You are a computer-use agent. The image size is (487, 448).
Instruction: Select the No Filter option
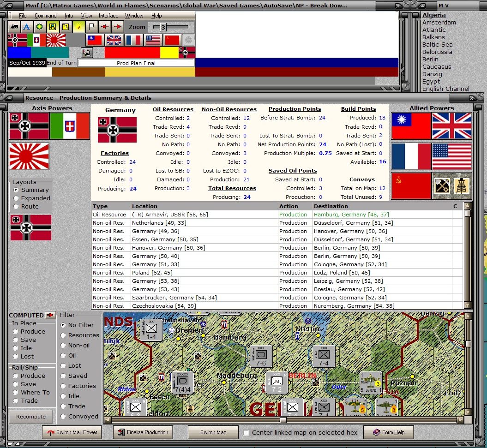pos(77,325)
